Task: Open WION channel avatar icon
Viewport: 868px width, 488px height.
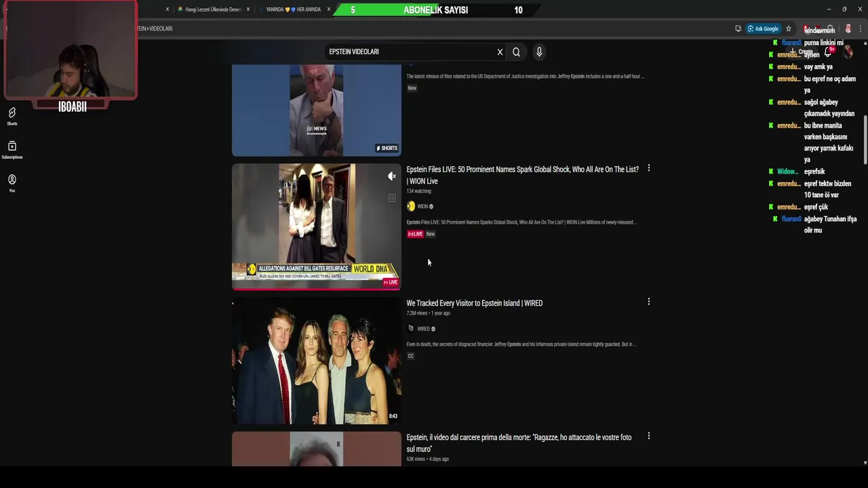Action: pos(411,206)
